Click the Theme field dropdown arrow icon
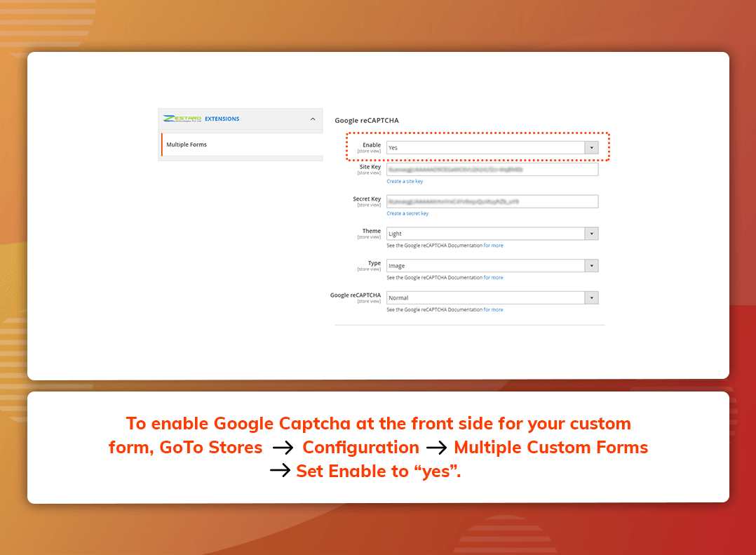 pyautogui.click(x=591, y=233)
